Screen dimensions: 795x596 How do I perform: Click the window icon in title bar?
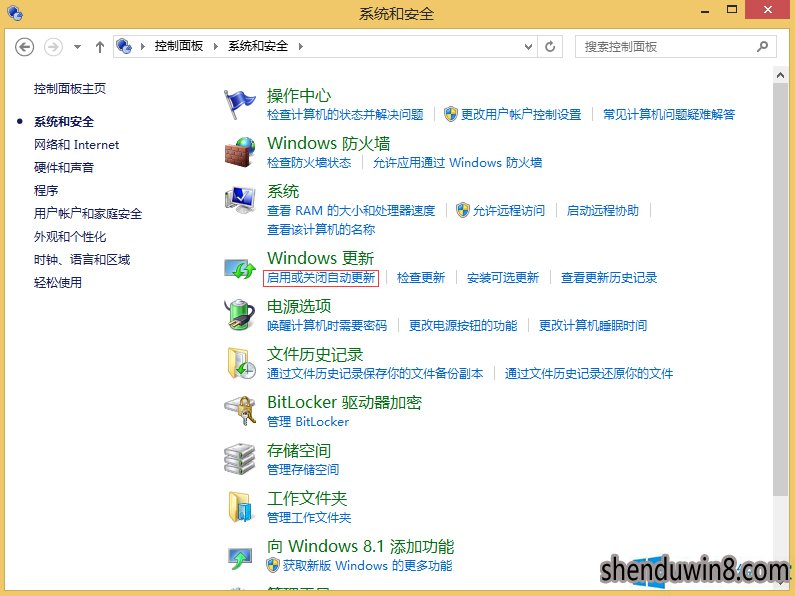(x=15, y=13)
